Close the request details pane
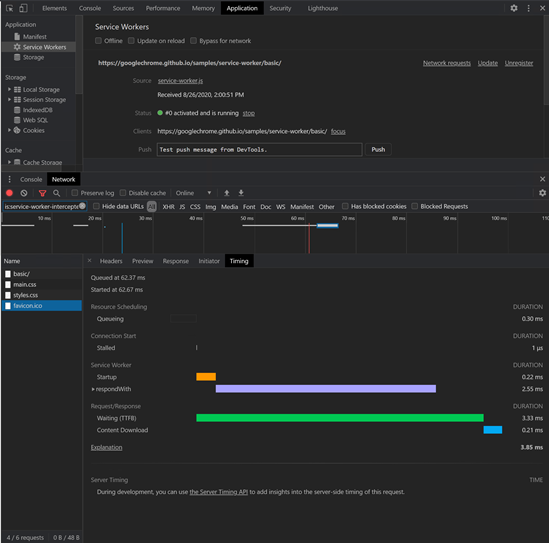The image size is (549, 543). pyautogui.click(x=89, y=260)
